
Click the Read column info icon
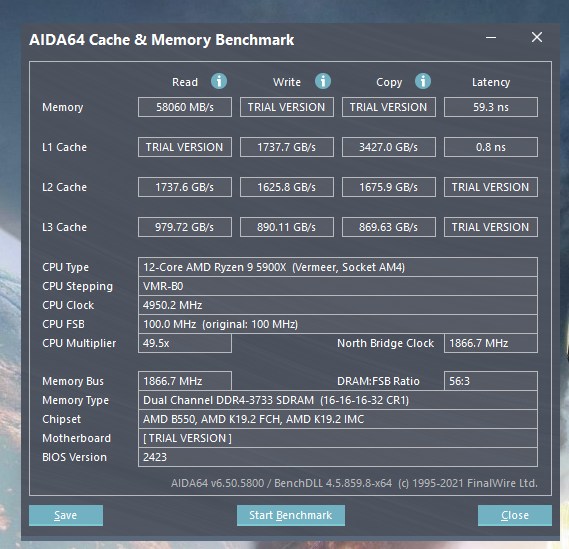[x=219, y=81]
